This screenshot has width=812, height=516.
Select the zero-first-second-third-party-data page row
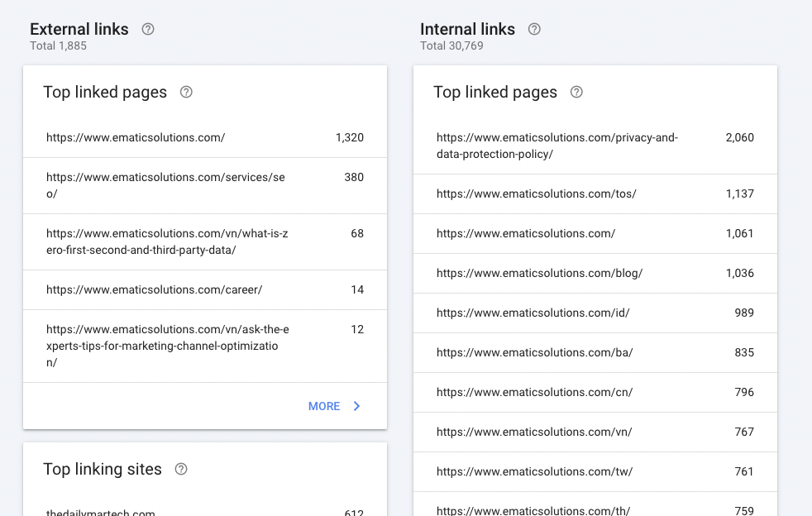(x=204, y=242)
